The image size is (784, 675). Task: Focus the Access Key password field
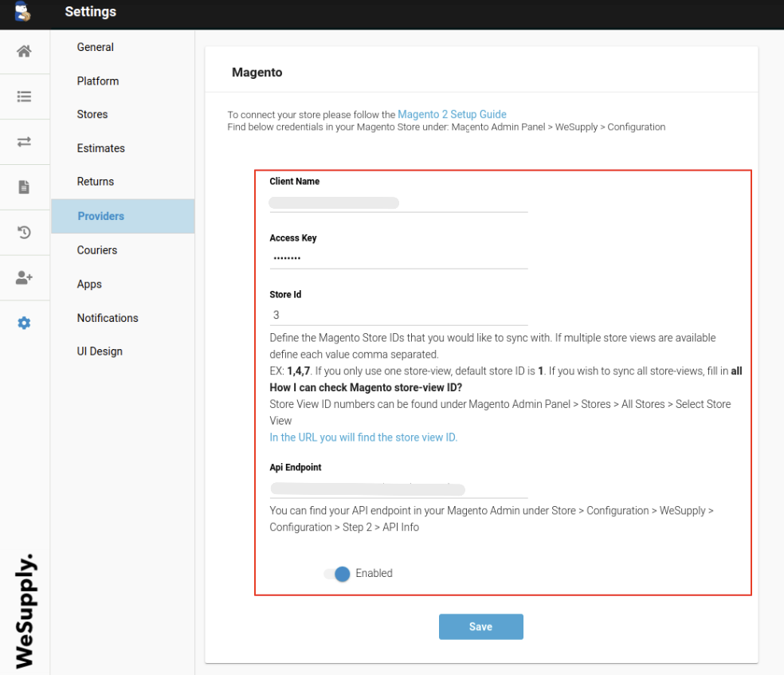(x=398, y=259)
